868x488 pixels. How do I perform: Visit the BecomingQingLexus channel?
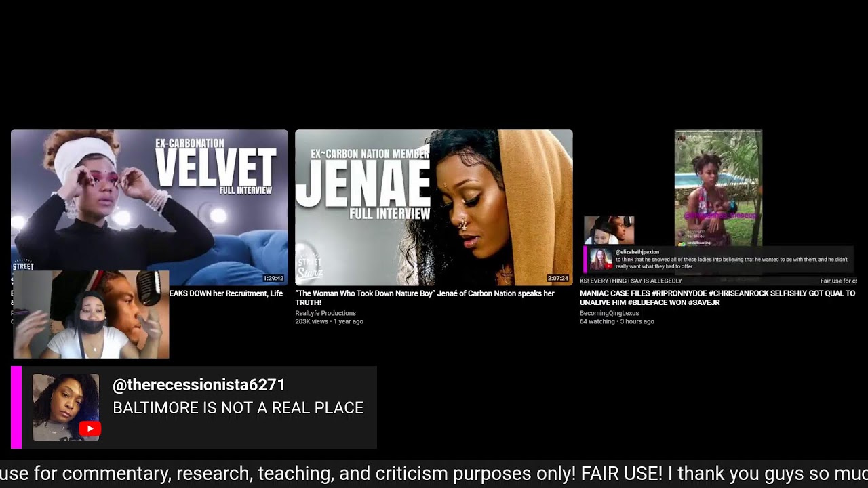coord(609,313)
